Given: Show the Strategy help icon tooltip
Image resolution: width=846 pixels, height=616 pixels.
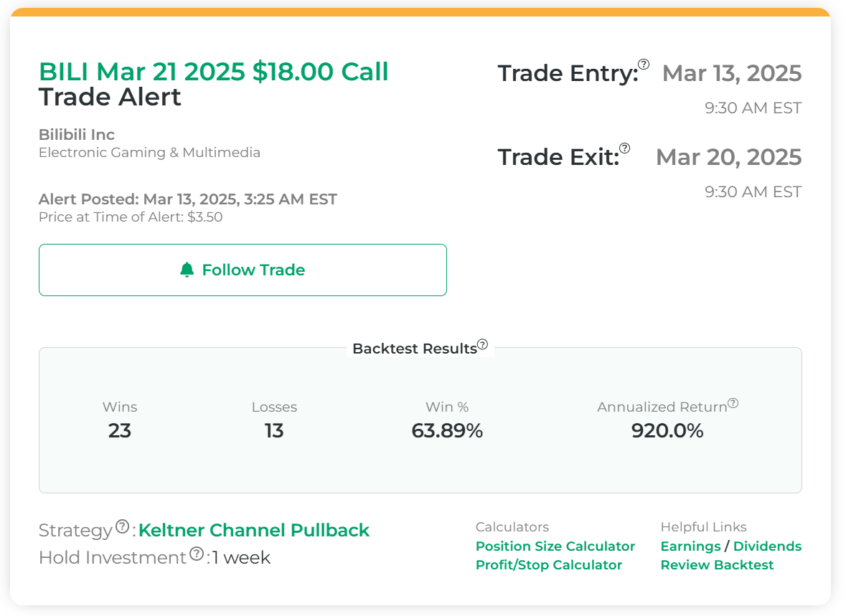Looking at the screenshot, I should click(122, 526).
